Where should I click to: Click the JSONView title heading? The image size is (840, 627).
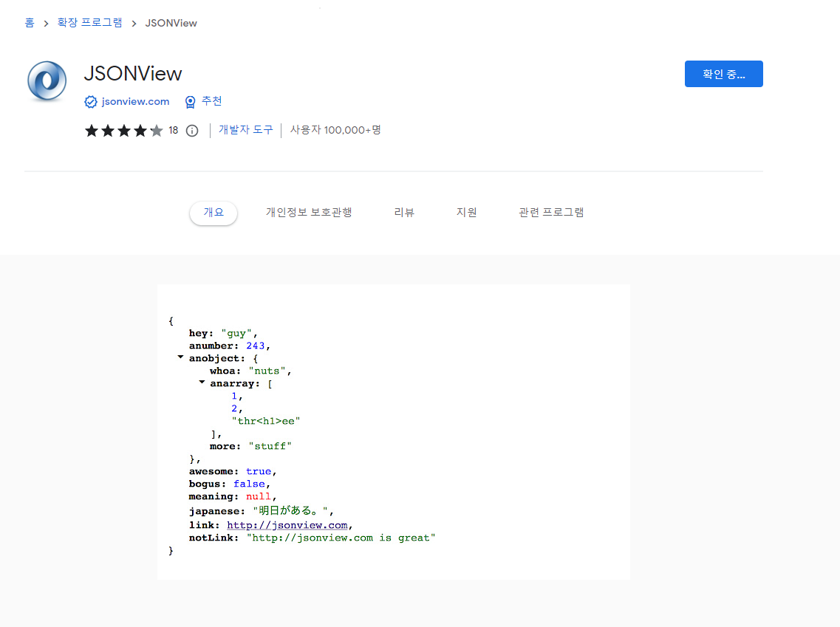click(x=133, y=74)
